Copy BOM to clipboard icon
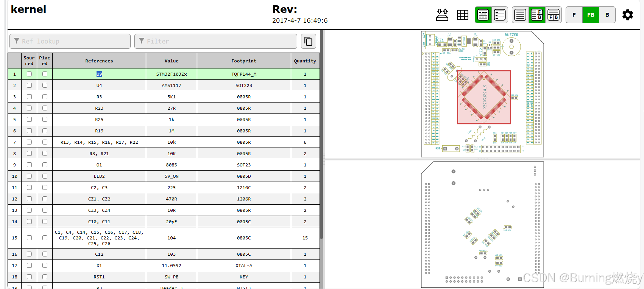This screenshot has height=289, width=644. 309,41
